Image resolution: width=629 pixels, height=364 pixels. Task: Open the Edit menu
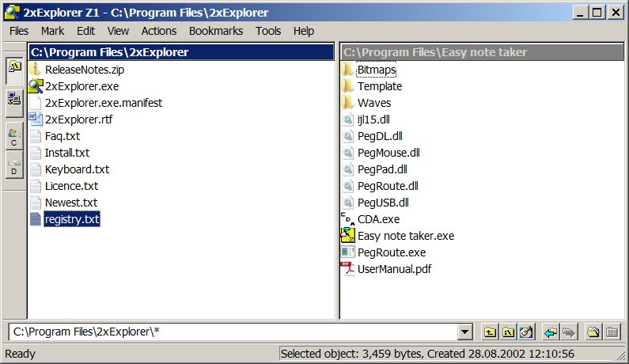point(86,31)
